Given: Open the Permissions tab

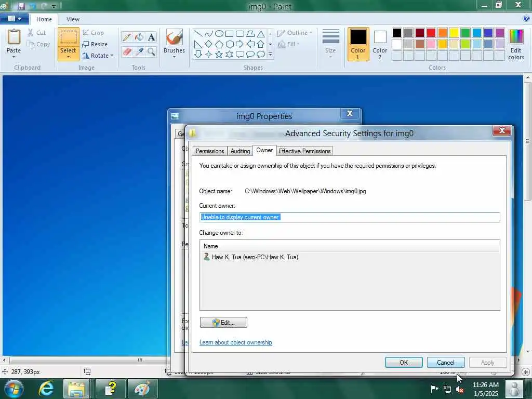Looking at the screenshot, I should click(x=210, y=151).
